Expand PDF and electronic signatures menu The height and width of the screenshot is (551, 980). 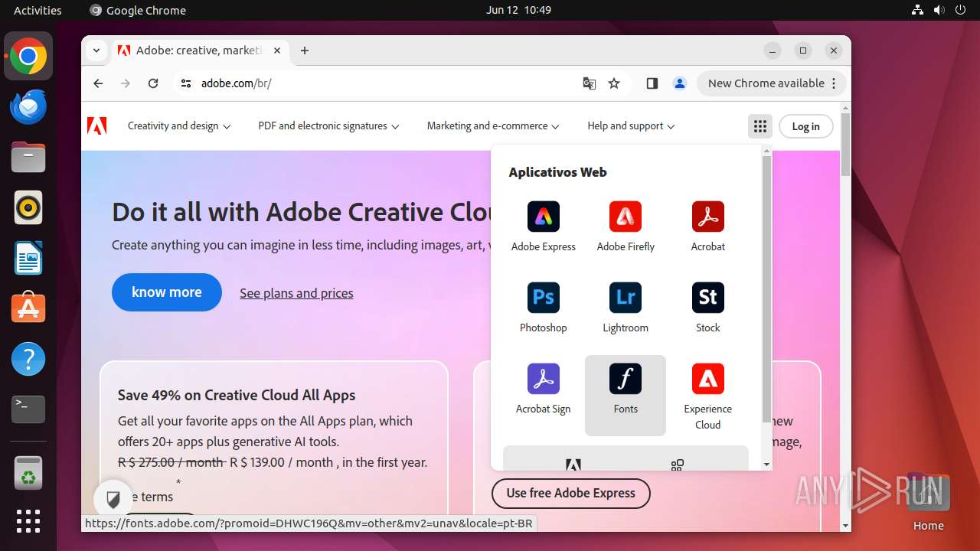coord(328,126)
